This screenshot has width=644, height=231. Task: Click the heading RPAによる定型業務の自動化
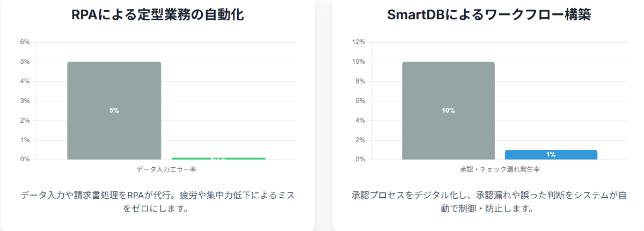pyautogui.click(x=157, y=15)
